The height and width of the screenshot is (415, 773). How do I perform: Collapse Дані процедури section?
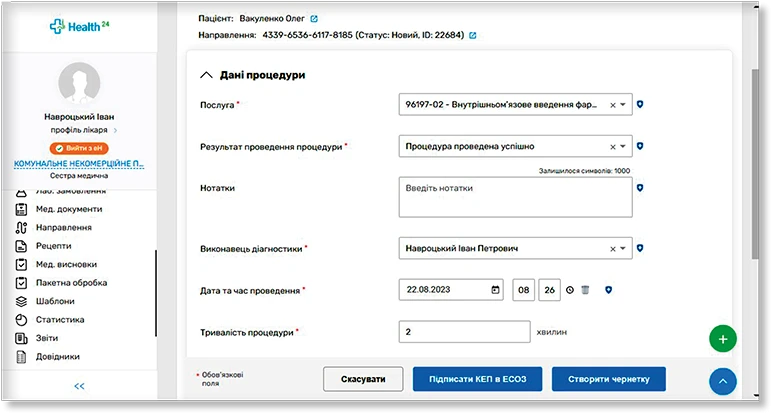(x=206, y=75)
